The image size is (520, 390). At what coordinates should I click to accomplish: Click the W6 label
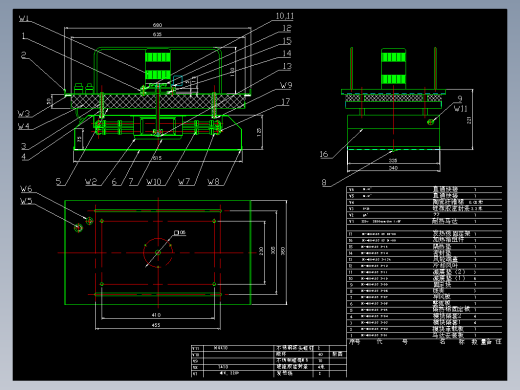click(26, 189)
